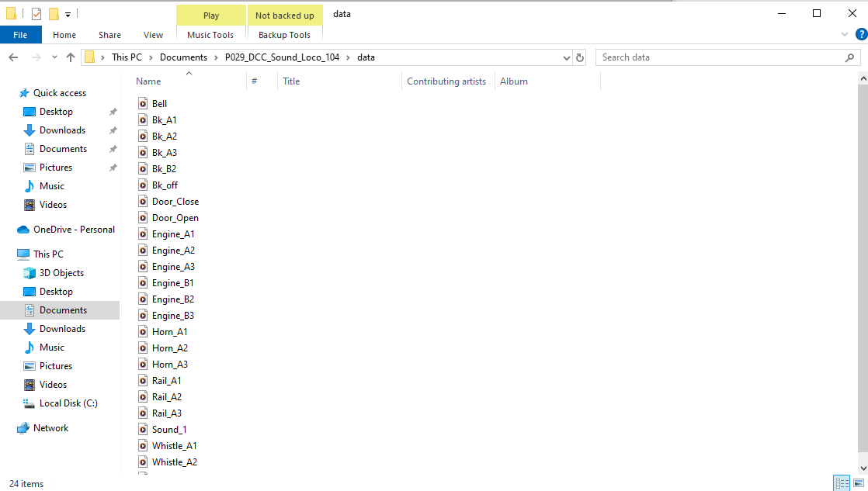Select the Door_Close file icon

click(x=143, y=201)
